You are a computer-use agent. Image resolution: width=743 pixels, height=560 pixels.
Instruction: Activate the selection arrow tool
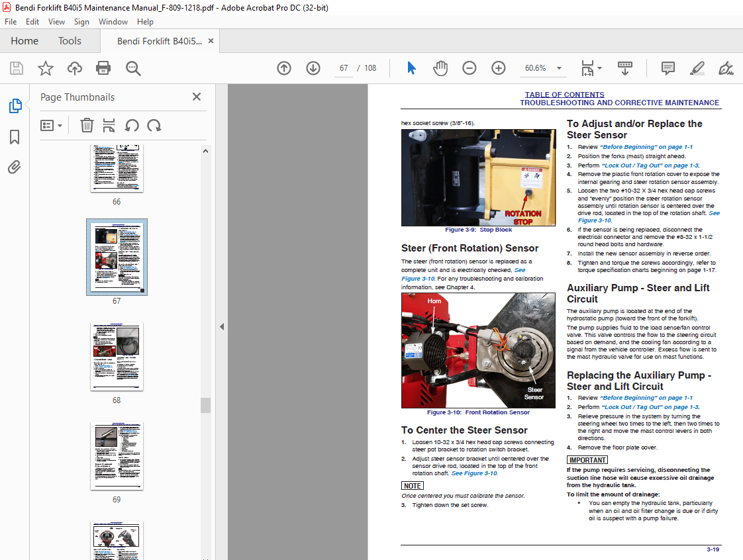411,68
